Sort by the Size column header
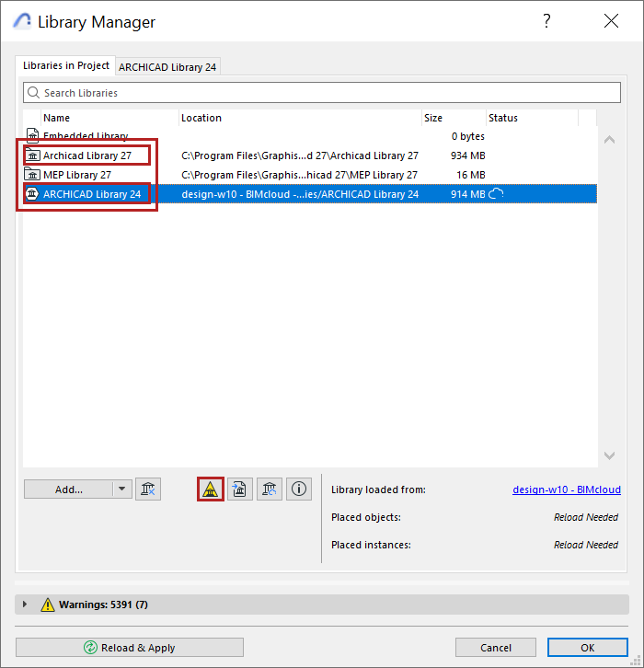The image size is (644, 668). coord(454,118)
